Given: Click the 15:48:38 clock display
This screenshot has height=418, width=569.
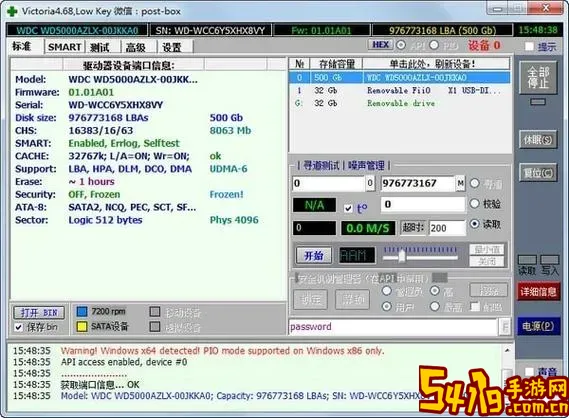Looking at the screenshot, I should coord(538,30).
